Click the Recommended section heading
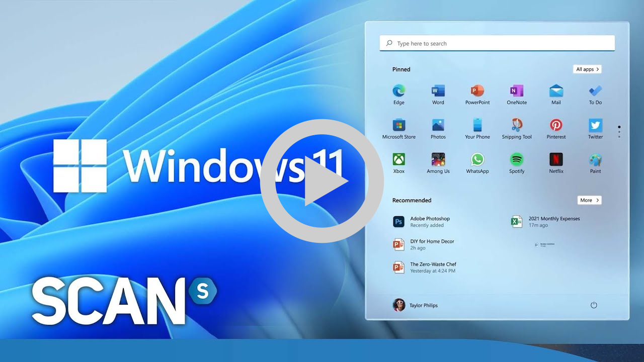 click(412, 200)
